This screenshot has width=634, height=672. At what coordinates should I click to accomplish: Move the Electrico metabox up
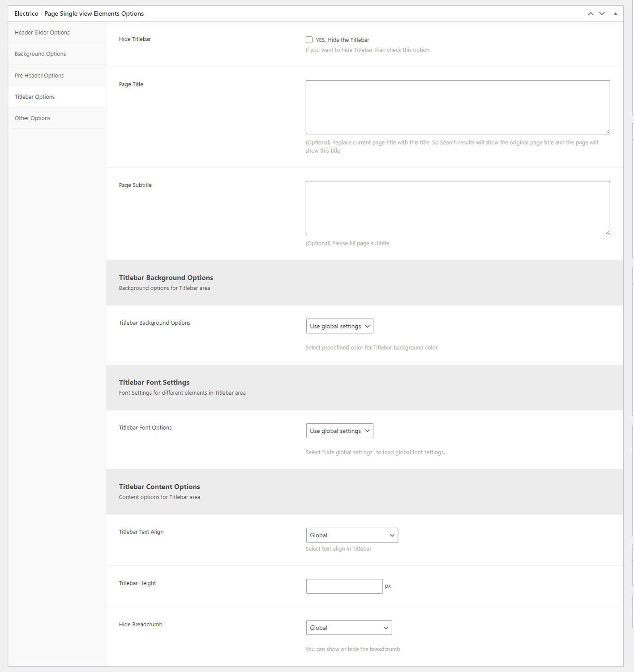[x=591, y=14]
